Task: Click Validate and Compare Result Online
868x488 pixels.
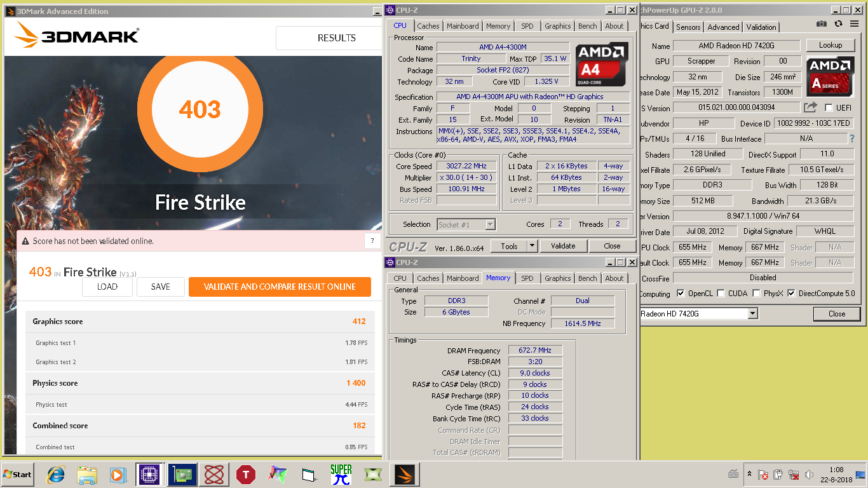Action: 280,287
